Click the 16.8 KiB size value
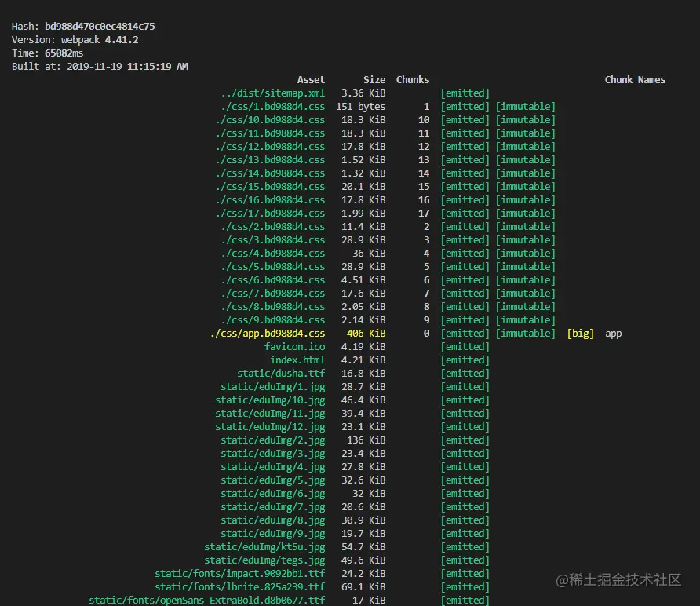The image size is (700, 606). point(363,374)
